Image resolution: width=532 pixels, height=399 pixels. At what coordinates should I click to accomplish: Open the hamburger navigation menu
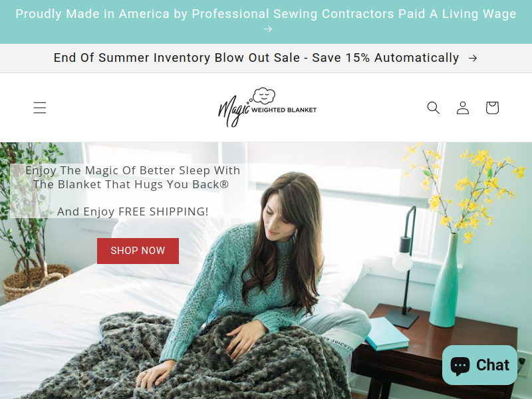pos(40,108)
